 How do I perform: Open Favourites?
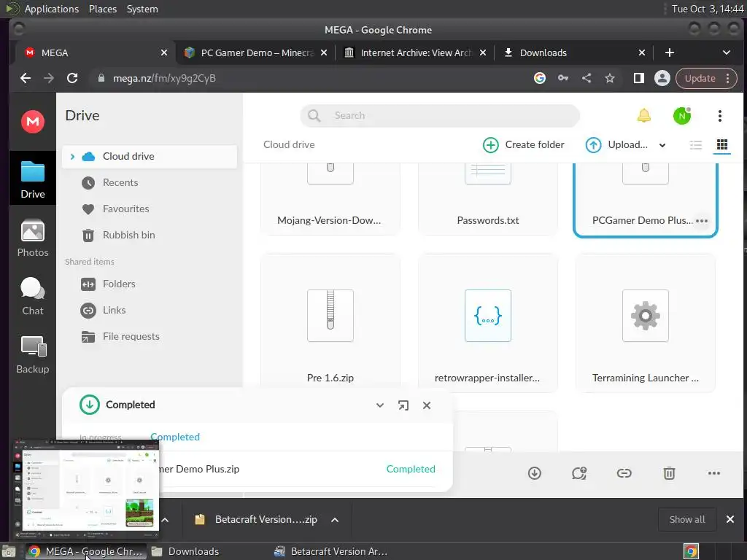[x=115, y=209]
